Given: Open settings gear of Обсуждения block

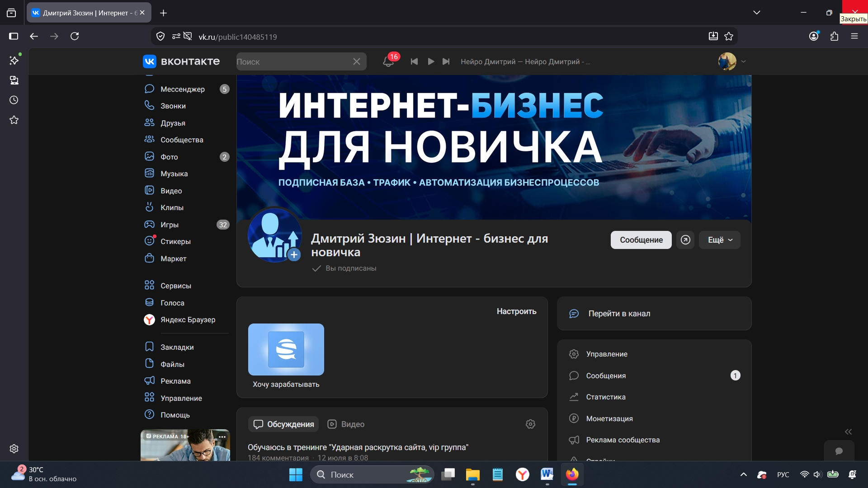Looking at the screenshot, I should click(531, 424).
